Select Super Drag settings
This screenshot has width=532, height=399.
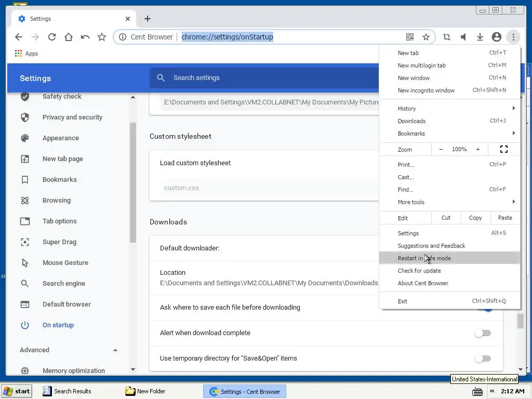click(59, 242)
